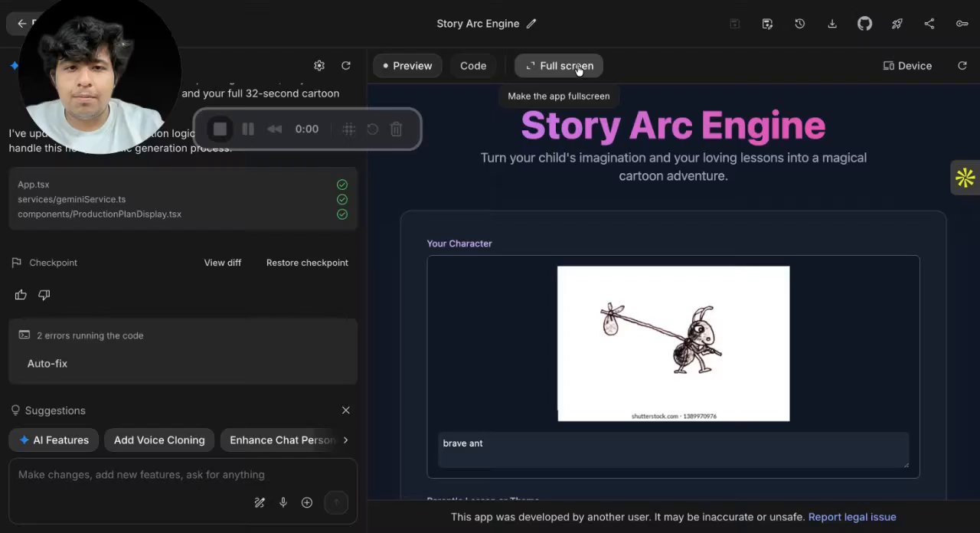Image resolution: width=980 pixels, height=533 pixels.
Task: Click the yellow asterisk side widget
Action: coord(965,178)
